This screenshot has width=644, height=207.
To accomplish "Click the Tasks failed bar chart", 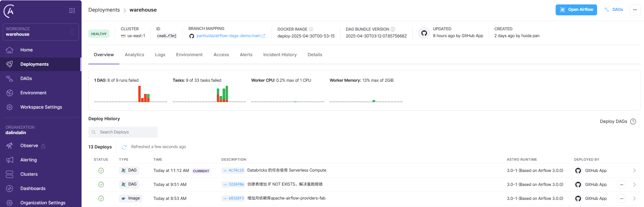I will 209,94.
